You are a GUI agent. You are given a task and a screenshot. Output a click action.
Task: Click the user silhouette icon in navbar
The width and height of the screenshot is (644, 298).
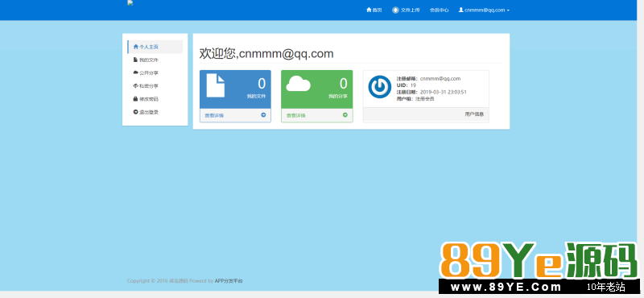click(460, 10)
